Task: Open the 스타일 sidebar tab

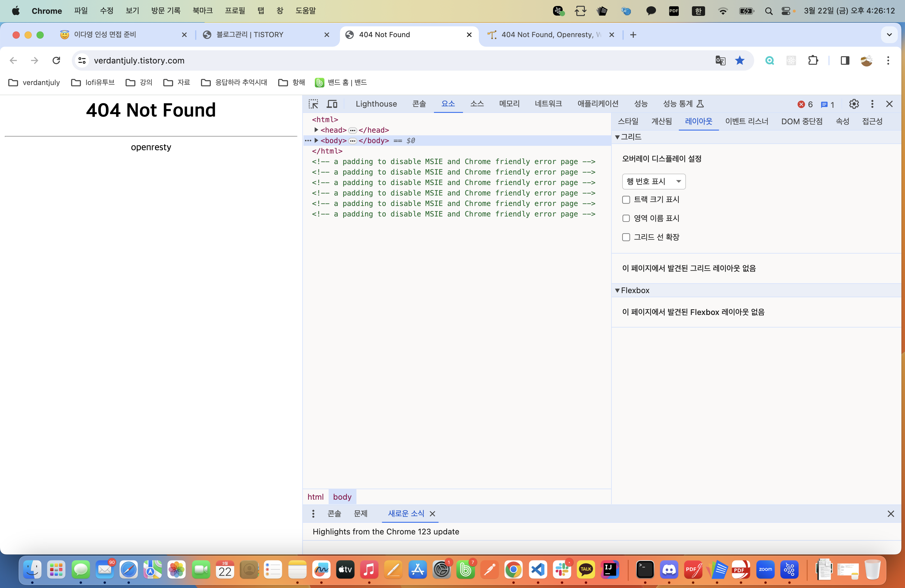Action: click(x=628, y=121)
